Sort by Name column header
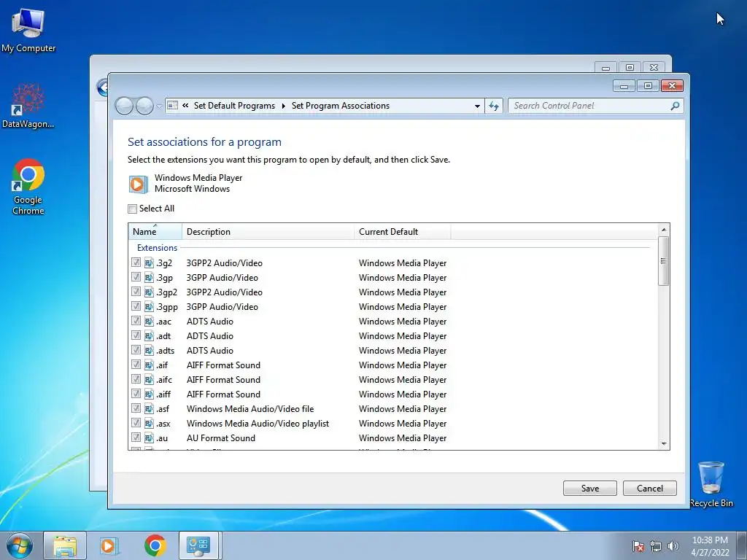The image size is (747, 560). (155, 231)
